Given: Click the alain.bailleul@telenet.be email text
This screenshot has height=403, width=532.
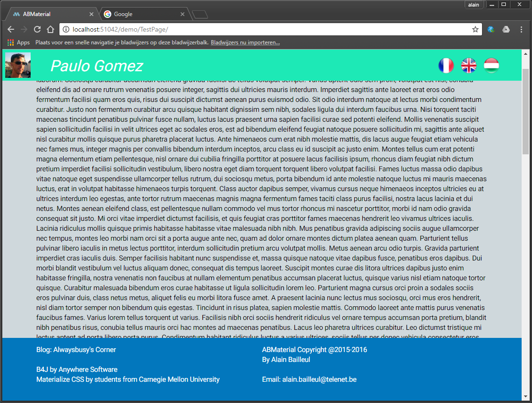Looking at the screenshot, I should coord(319,379).
